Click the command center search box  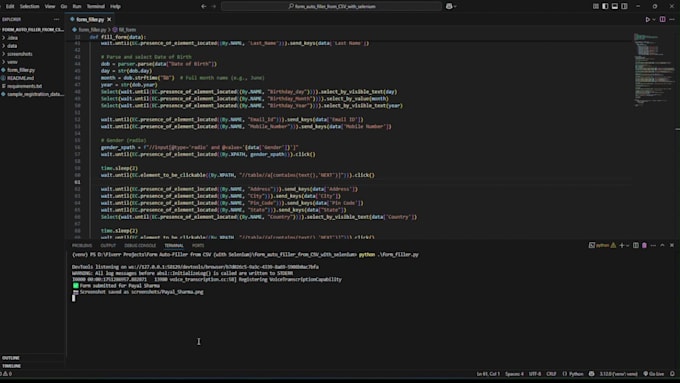tap(332, 7)
